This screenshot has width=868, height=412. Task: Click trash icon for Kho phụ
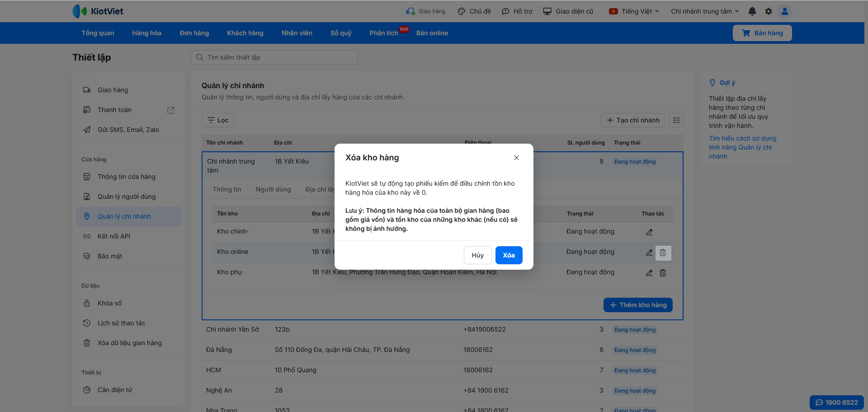coord(663,273)
